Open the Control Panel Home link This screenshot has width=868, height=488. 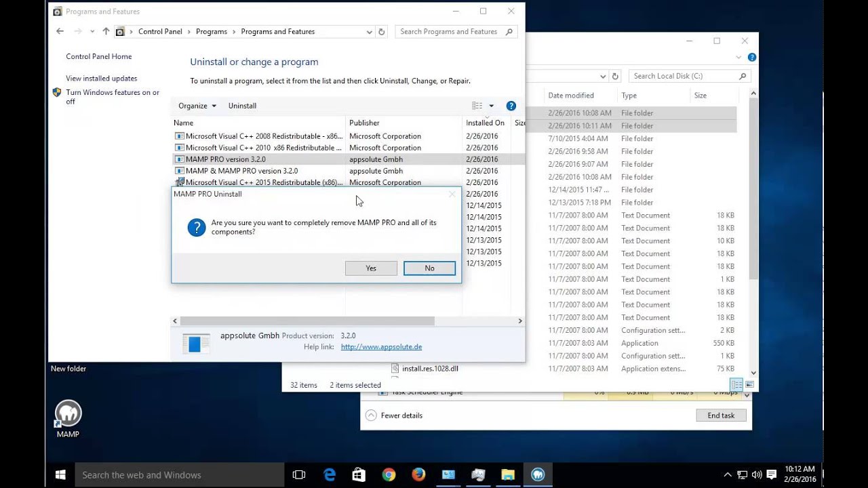(99, 57)
